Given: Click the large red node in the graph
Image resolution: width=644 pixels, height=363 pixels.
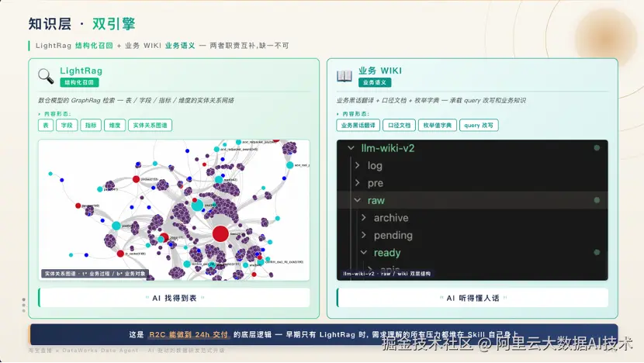Looking at the screenshot, I should 220,233.
